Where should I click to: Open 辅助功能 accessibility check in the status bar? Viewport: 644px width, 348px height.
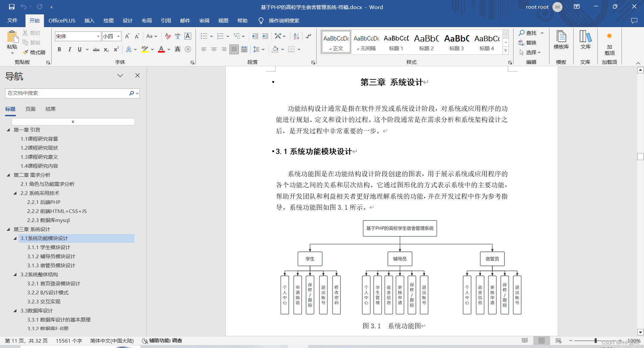pos(162,341)
